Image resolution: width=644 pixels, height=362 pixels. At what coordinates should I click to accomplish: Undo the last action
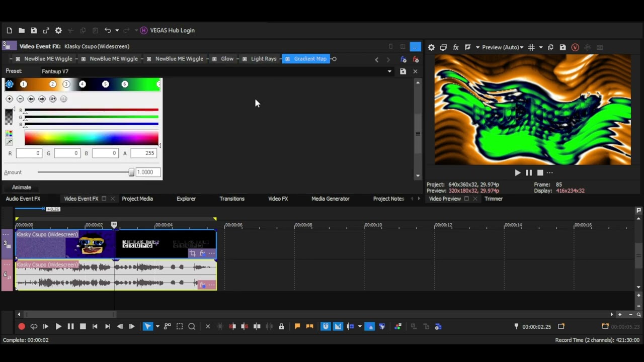(108, 31)
